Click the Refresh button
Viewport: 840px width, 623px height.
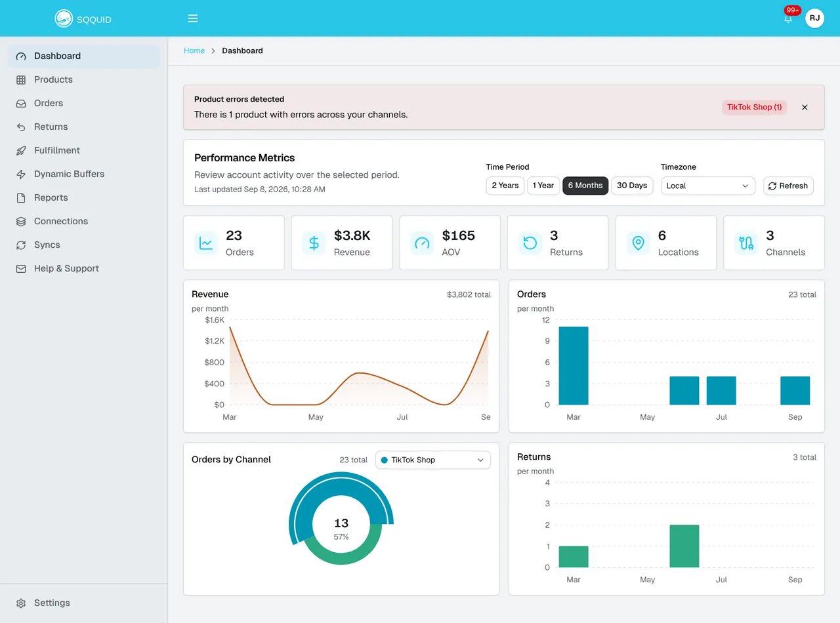[788, 186]
